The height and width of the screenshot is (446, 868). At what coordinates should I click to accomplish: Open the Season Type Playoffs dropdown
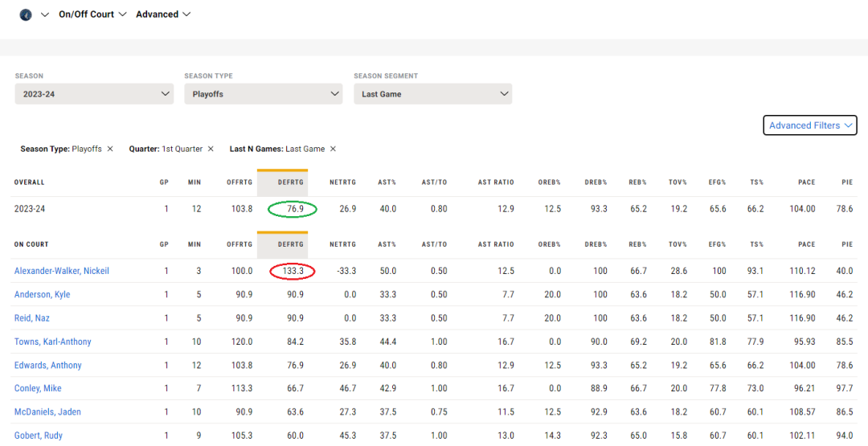pyautogui.click(x=264, y=94)
